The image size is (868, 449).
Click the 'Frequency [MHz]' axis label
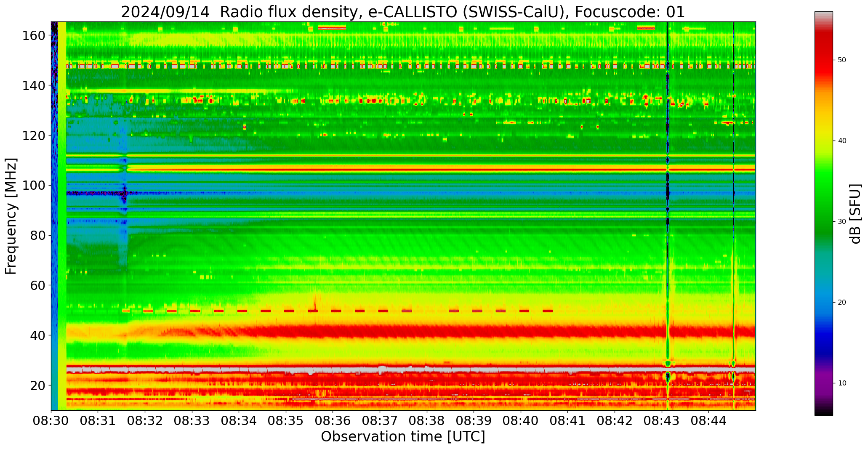(11, 216)
